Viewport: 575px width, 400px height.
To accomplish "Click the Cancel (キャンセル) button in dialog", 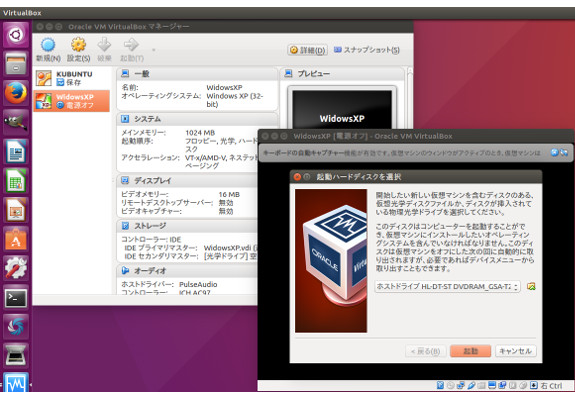I will point(516,351).
